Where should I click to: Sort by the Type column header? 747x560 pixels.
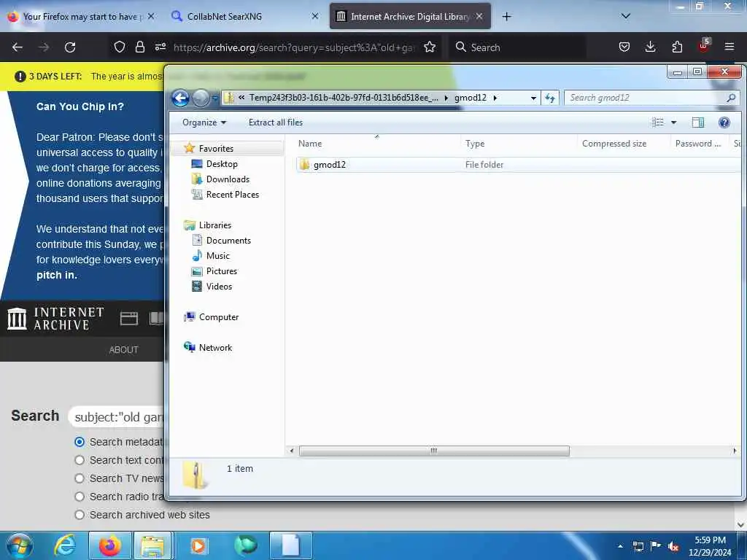475,144
